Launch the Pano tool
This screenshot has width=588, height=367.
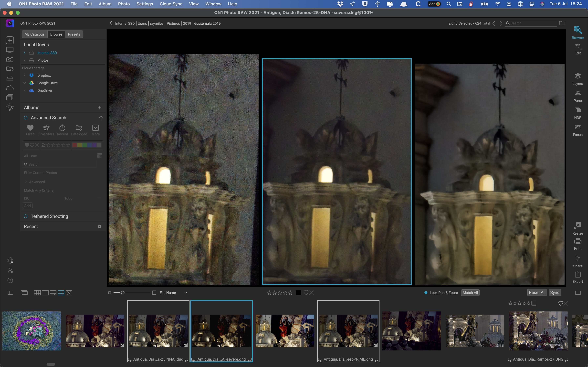point(577,96)
